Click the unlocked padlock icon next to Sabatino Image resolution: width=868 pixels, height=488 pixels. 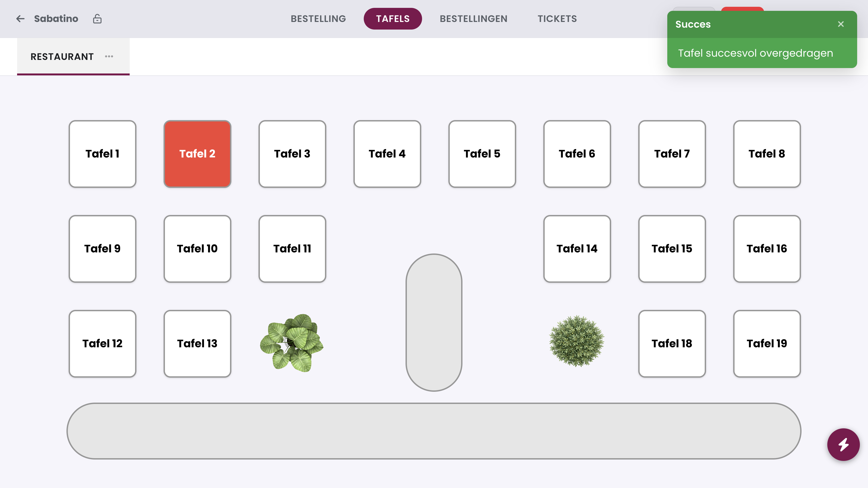[97, 19]
